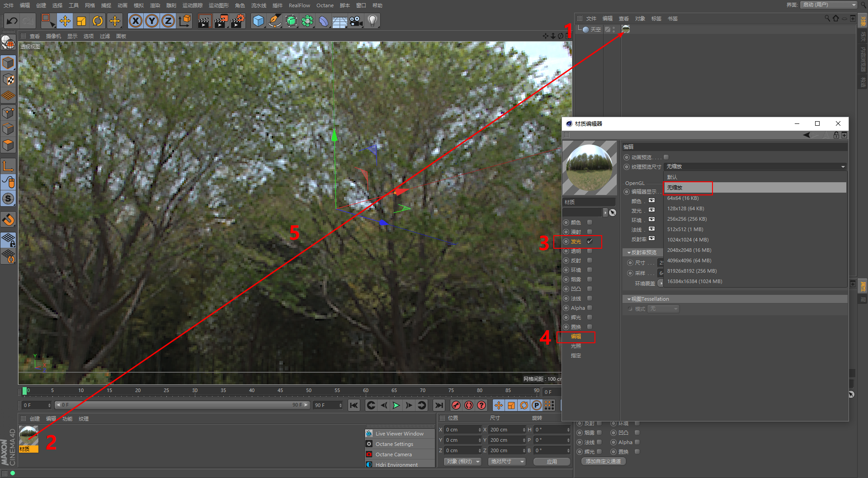Open the green Array modeling object icon
The width and height of the screenshot is (868, 478).
click(x=307, y=21)
